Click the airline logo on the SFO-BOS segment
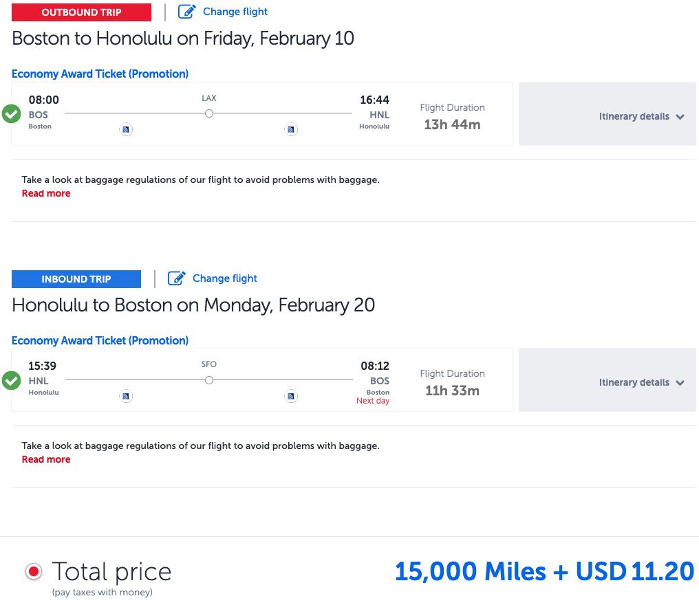Screen dimensions: 699x616 click(291, 396)
